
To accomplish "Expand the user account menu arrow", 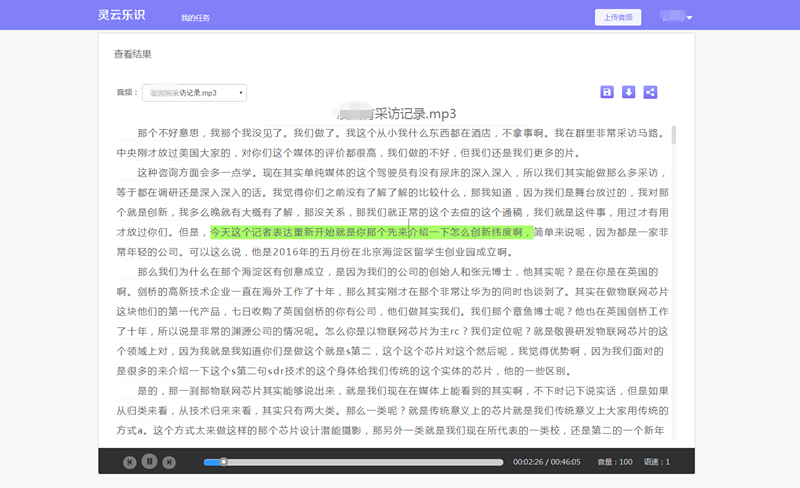I will 689,18.
